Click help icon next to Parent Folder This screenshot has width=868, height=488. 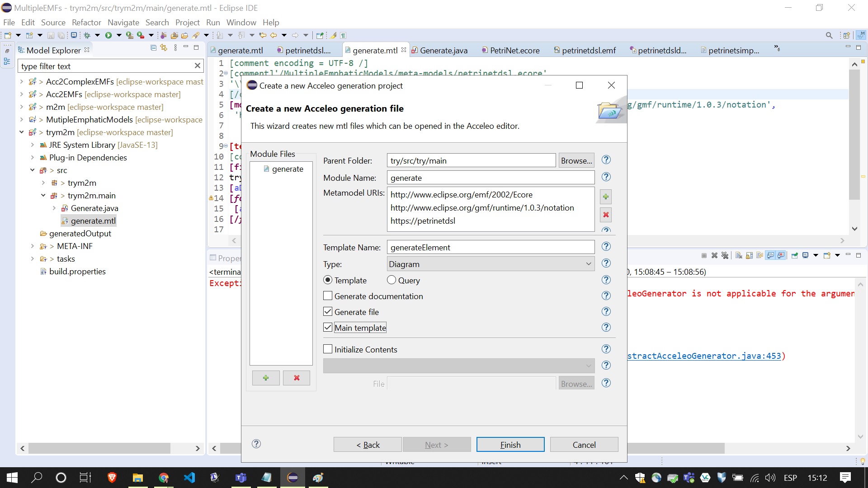pos(606,160)
